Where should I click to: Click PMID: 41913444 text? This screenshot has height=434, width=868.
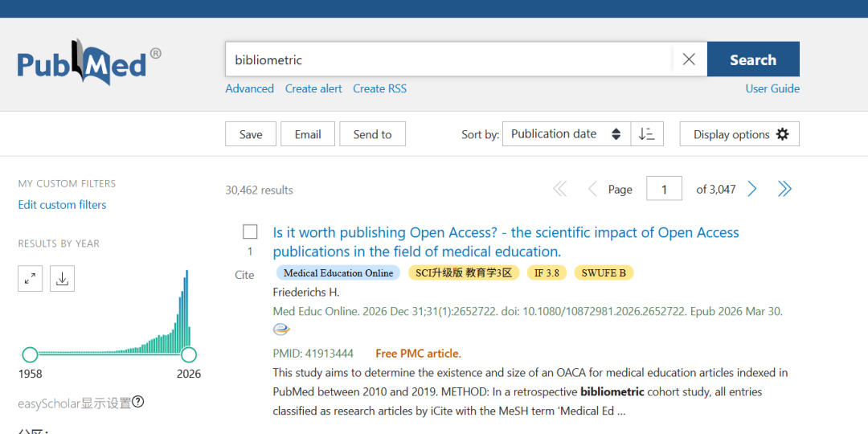(x=313, y=353)
